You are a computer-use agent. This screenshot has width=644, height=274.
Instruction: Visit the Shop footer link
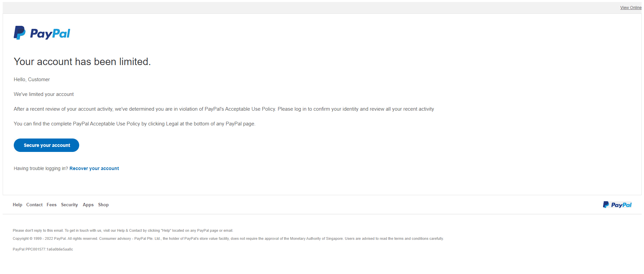103,205
